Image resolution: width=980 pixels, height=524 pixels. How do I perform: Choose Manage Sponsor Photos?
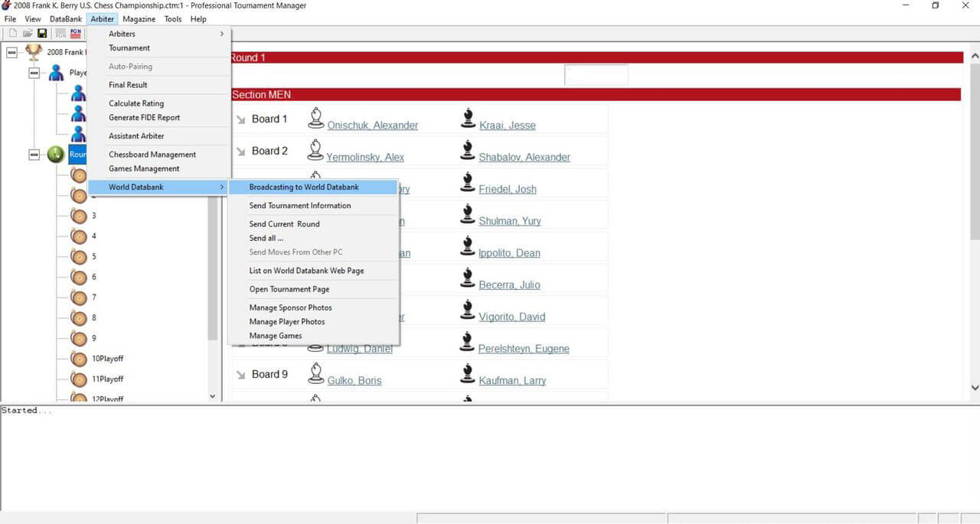(314, 308)
